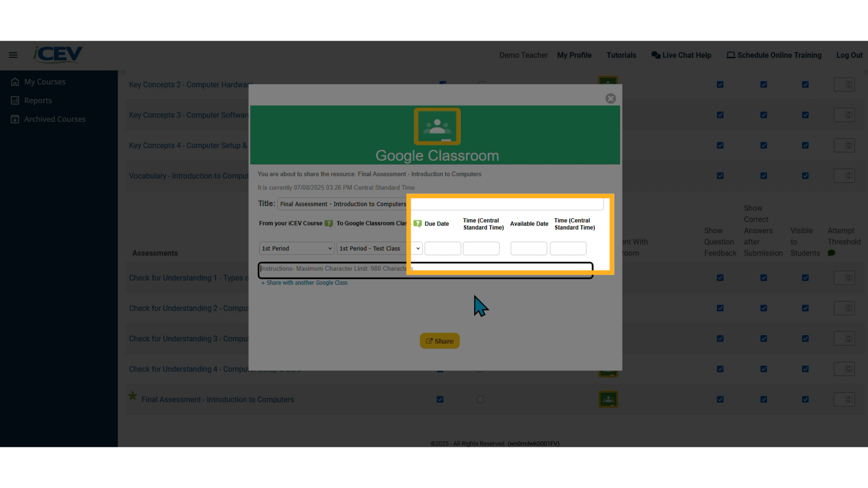The width and height of the screenshot is (868, 488).
Task: Click the iCEV logo
Action: click(x=58, y=54)
